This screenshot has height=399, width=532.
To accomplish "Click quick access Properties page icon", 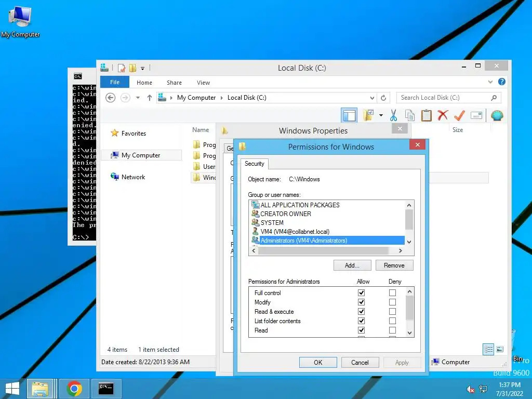I will [x=122, y=68].
